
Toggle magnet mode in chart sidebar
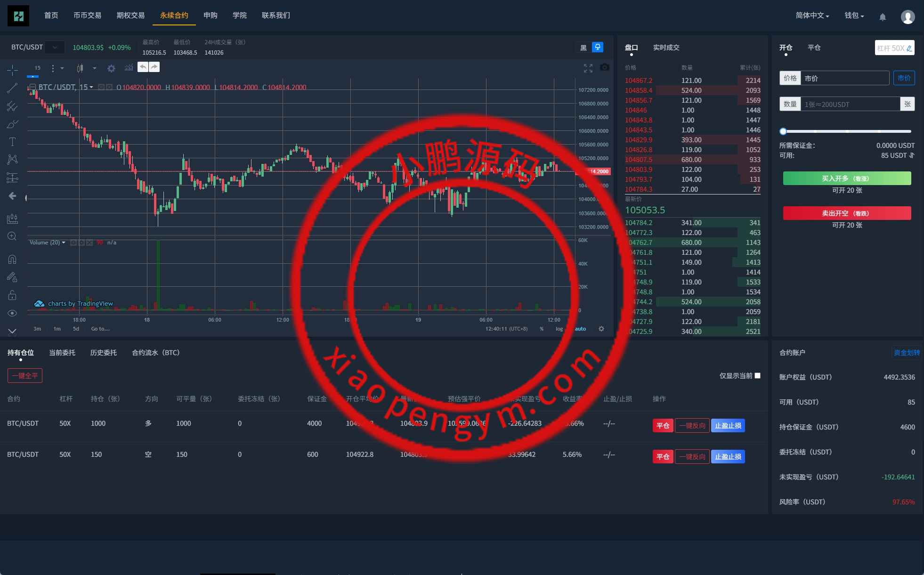pyautogui.click(x=12, y=259)
